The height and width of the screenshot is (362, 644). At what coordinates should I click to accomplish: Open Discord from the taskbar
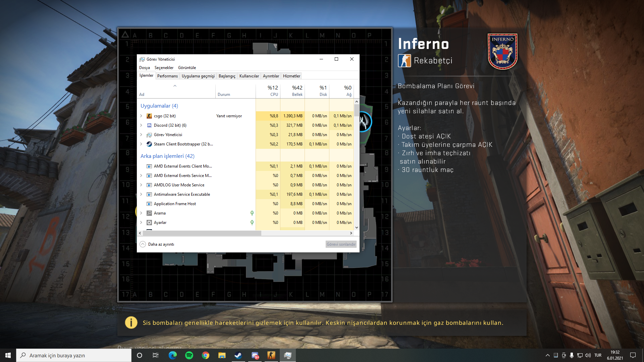(x=255, y=355)
